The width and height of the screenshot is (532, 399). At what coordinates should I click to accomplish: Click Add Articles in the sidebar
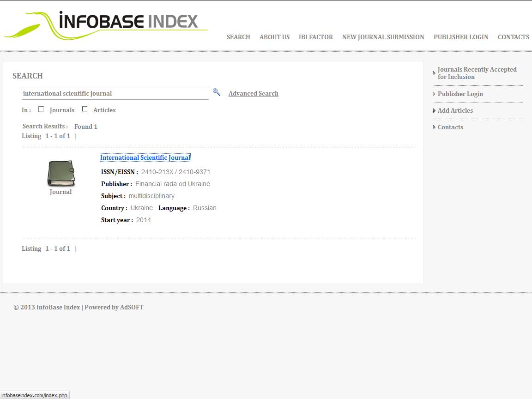click(x=455, y=110)
